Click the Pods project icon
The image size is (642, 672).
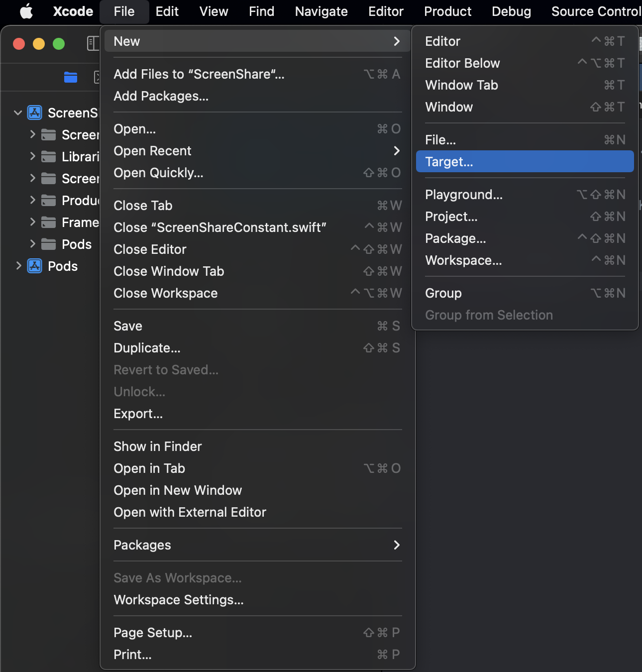(x=34, y=266)
